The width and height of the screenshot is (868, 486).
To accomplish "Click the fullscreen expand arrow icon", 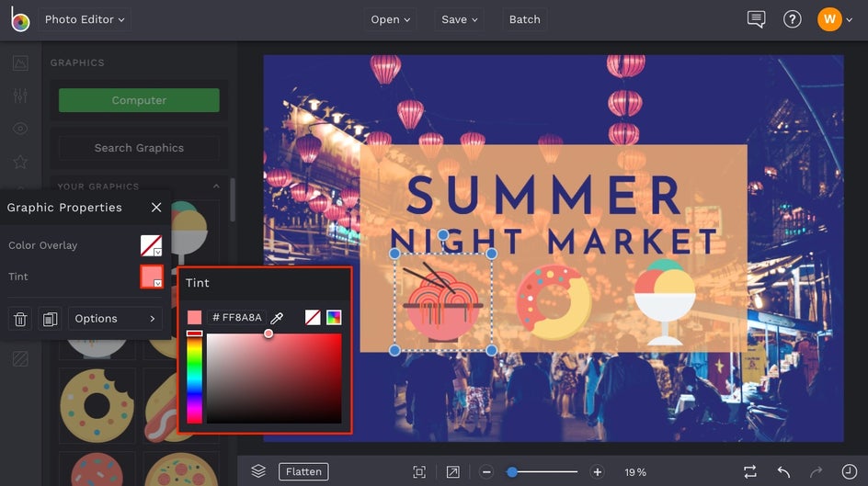I will (452, 471).
